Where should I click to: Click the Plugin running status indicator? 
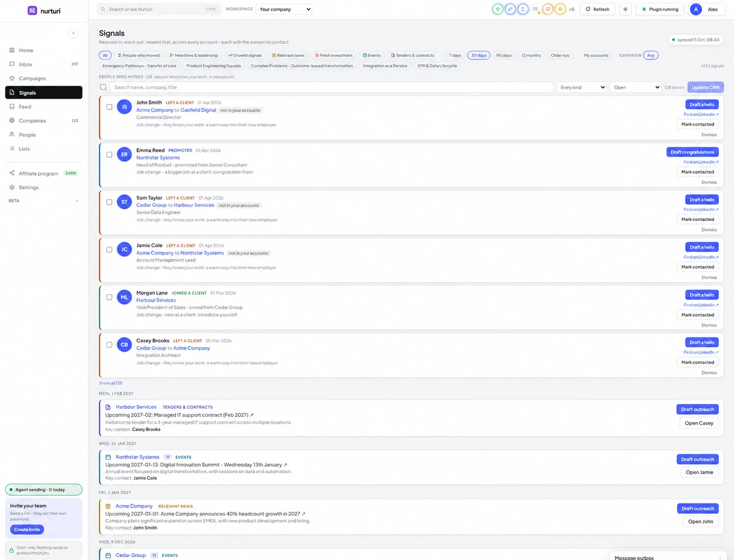click(660, 9)
